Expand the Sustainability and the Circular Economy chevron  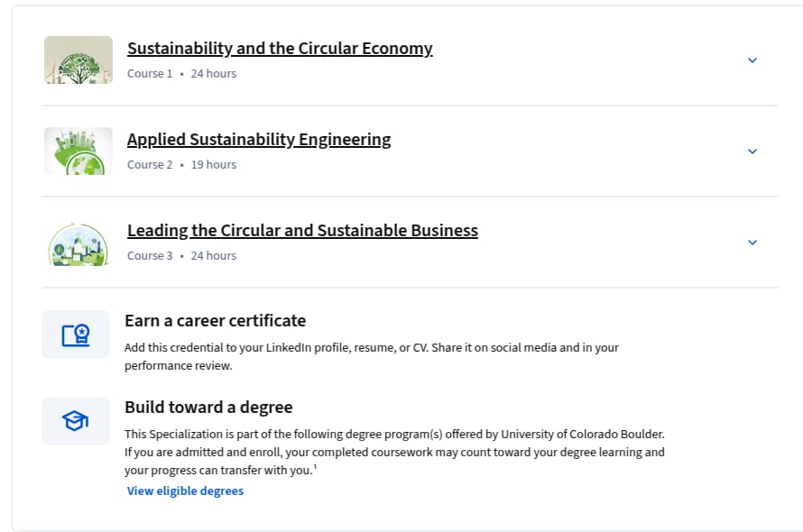(x=752, y=60)
